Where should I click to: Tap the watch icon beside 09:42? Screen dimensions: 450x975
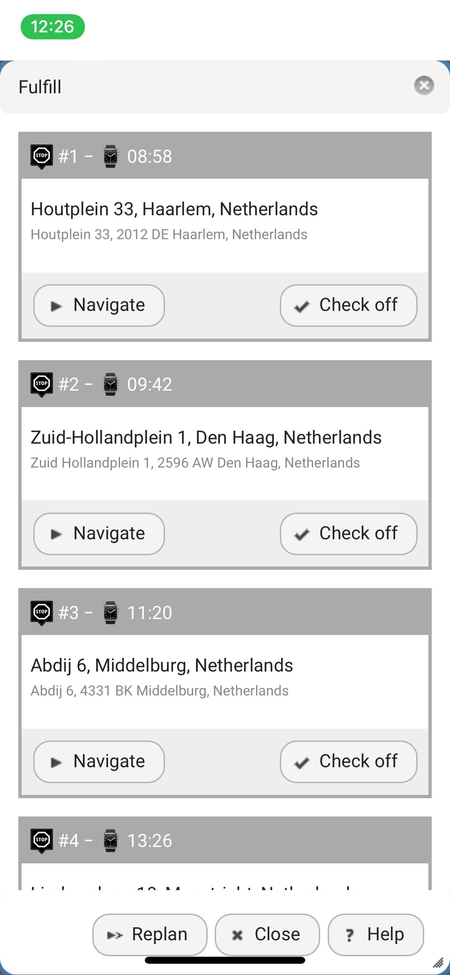pos(111,384)
